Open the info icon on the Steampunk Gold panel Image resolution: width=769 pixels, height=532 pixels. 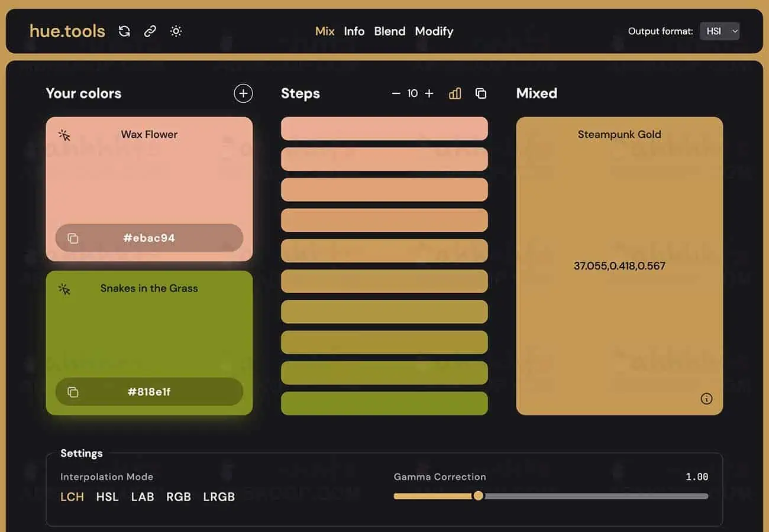point(706,399)
